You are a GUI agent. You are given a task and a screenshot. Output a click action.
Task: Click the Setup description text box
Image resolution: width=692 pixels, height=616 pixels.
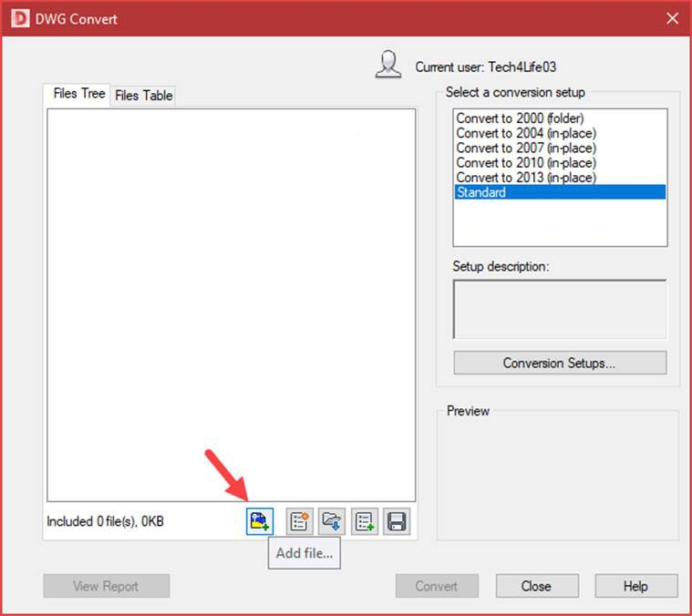560,310
